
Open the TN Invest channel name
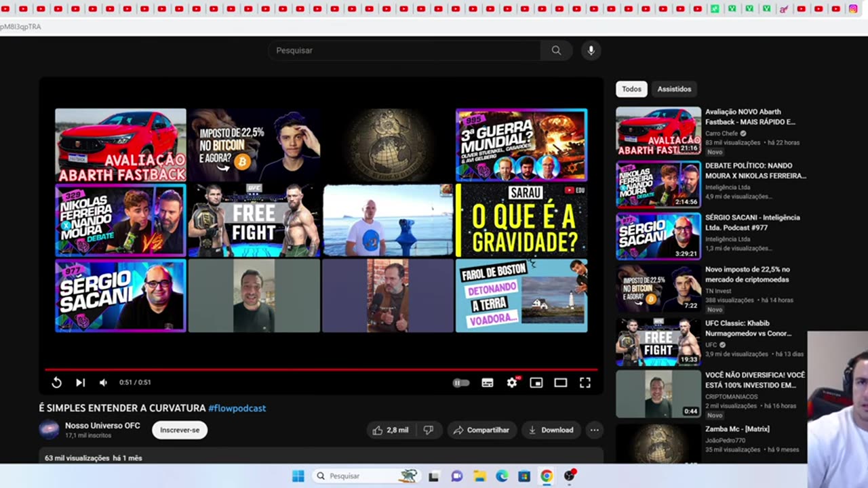click(718, 291)
